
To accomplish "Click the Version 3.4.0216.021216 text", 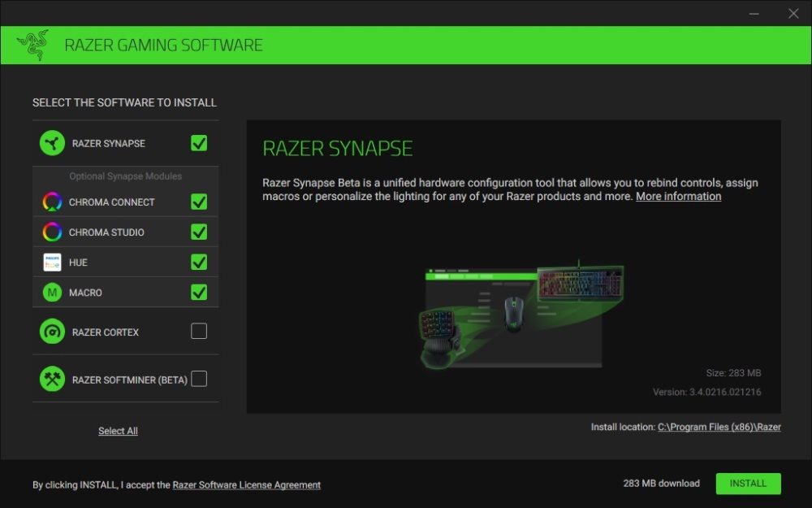I will [x=707, y=392].
